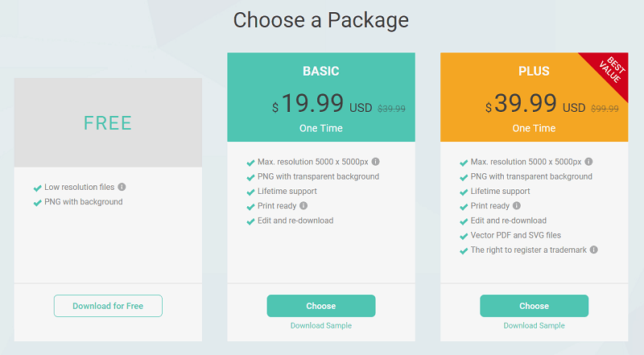Click info icon next to PLUS Print ready
644x355 pixels.
tap(517, 206)
